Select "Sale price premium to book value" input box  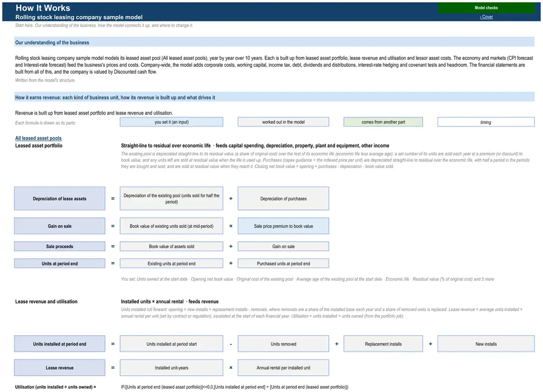[283, 226]
